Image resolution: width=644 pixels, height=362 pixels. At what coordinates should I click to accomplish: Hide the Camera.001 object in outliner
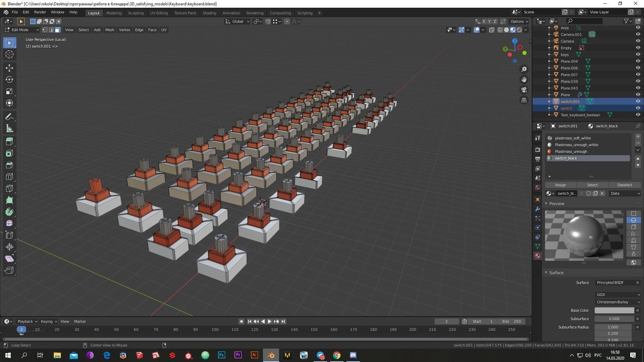[x=638, y=34]
